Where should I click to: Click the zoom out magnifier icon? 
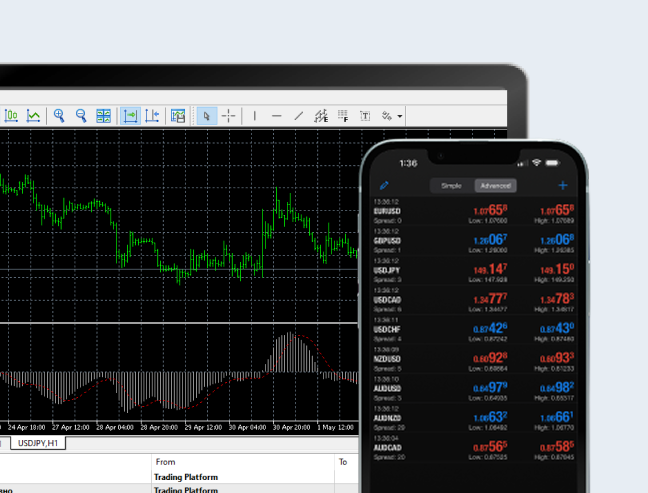click(81, 116)
